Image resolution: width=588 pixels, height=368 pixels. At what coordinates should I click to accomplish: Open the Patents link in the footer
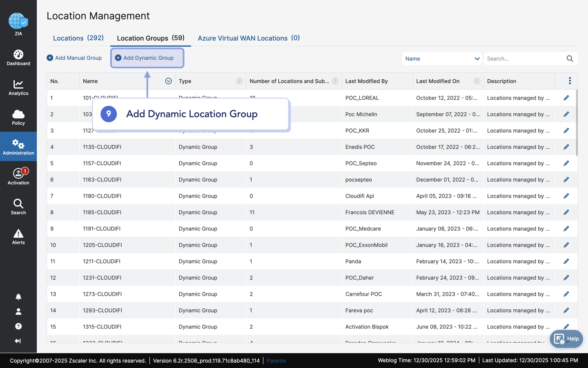tap(276, 361)
